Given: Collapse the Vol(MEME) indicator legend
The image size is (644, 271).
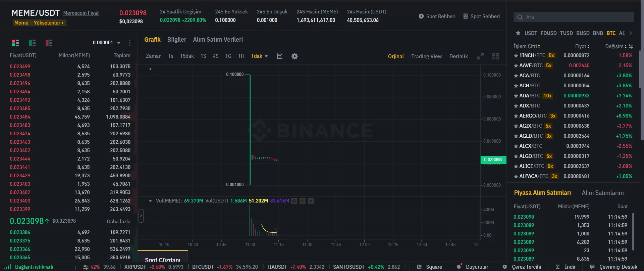Looking at the screenshot, I should 150,201.
